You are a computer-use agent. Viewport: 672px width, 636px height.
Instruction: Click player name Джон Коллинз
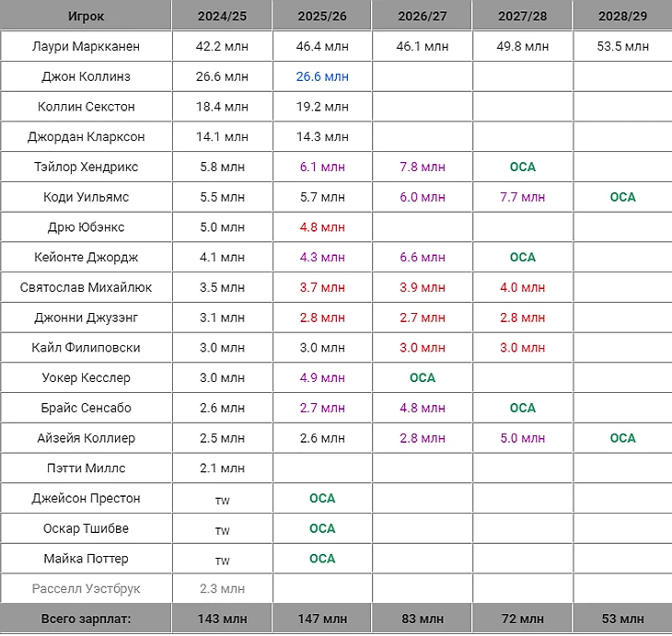click(86, 76)
